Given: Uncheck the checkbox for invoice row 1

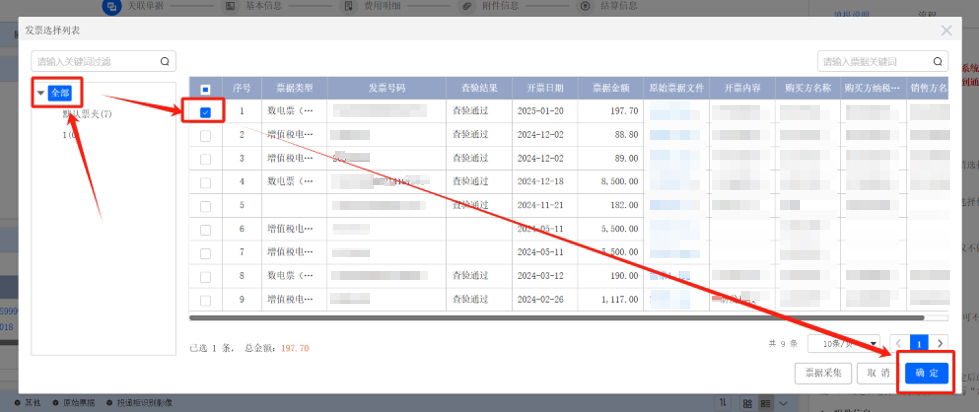Looking at the screenshot, I should 205,111.
